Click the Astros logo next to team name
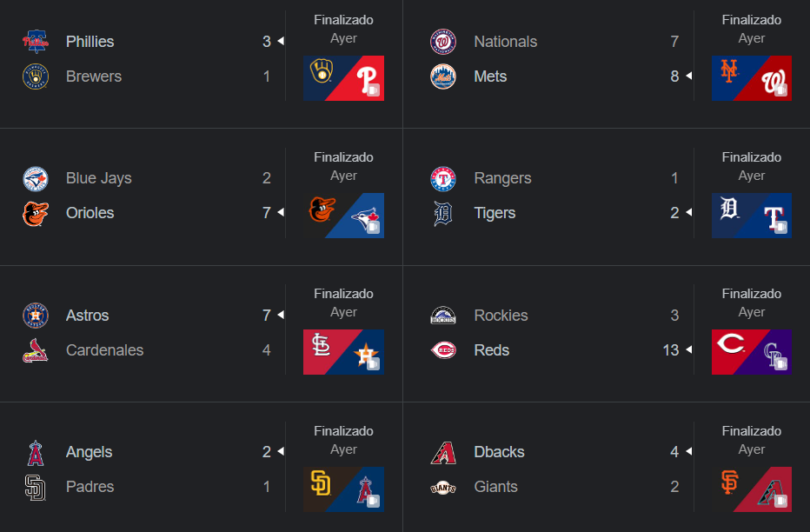 (x=36, y=316)
